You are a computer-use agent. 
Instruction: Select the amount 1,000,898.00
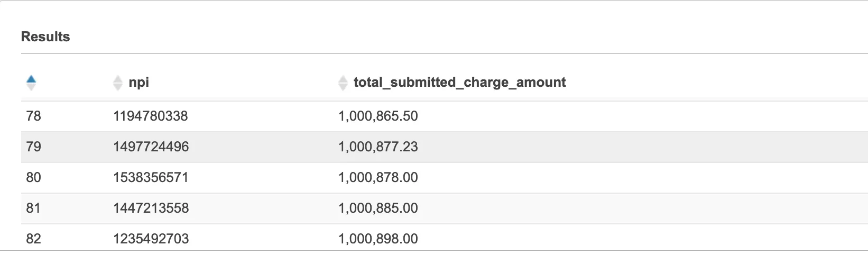(378, 239)
